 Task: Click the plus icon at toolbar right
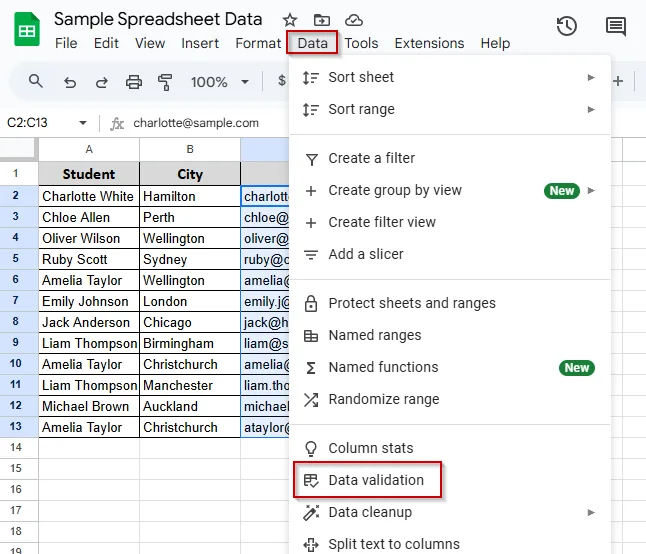click(618, 81)
